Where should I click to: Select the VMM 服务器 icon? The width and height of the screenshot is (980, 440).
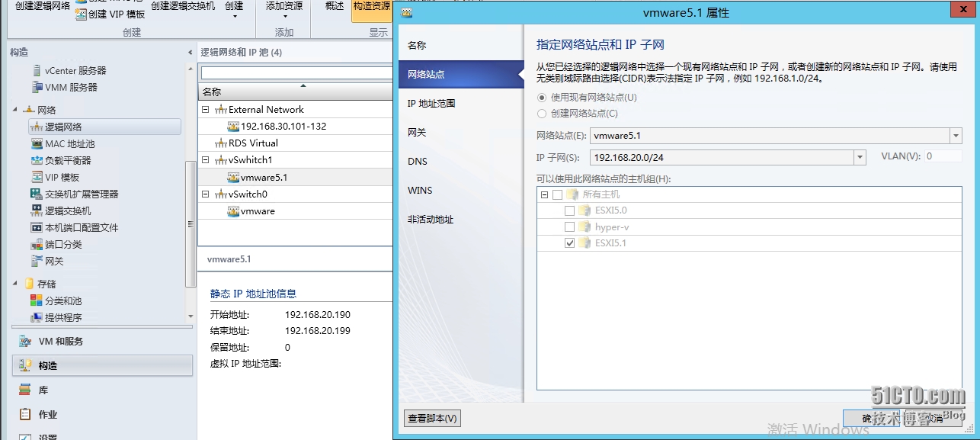tap(37, 87)
